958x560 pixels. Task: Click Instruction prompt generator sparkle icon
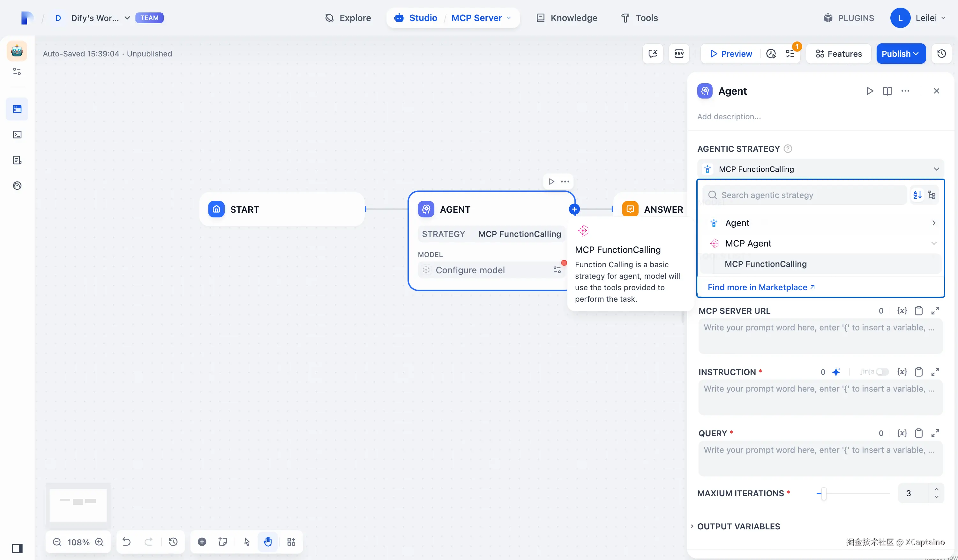(836, 372)
